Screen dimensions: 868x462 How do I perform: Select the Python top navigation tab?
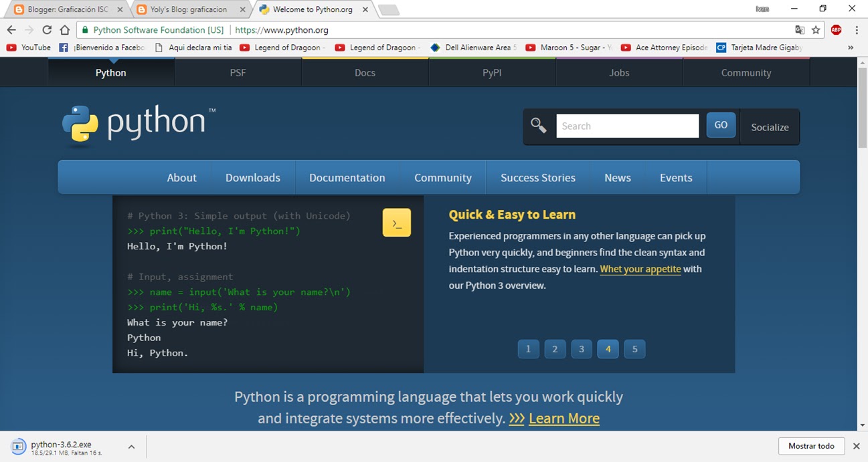(110, 73)
